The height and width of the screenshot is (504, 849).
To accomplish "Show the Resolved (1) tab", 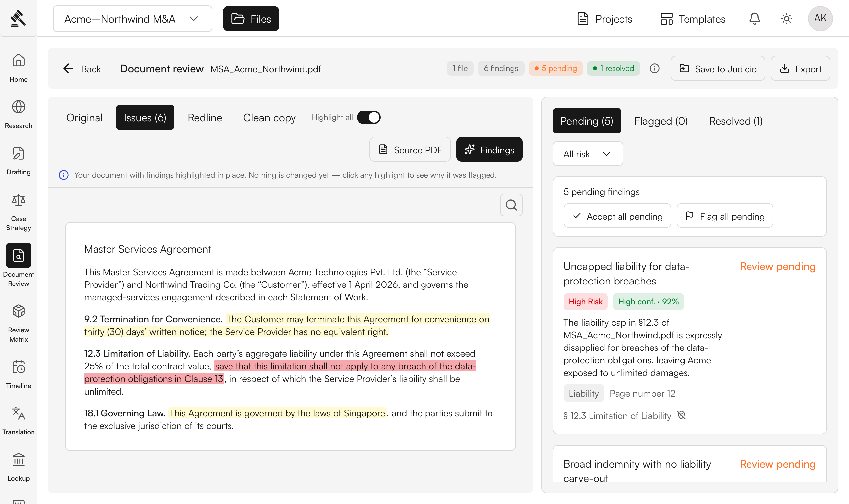I will pos(736,121).
